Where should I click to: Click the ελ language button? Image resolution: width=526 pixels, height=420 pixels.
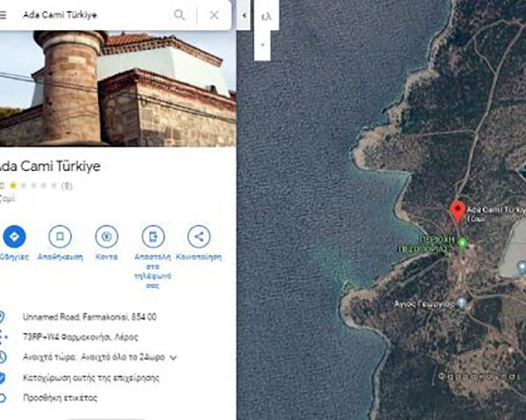266,16
